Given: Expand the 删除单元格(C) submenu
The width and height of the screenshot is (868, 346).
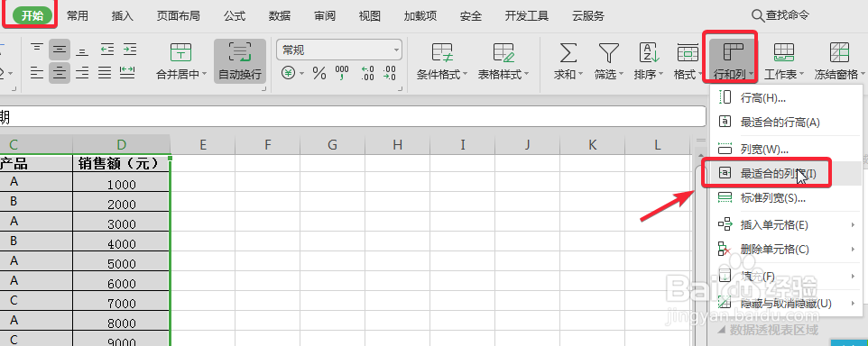Looking at the screenshot, I should coord(786,250).
